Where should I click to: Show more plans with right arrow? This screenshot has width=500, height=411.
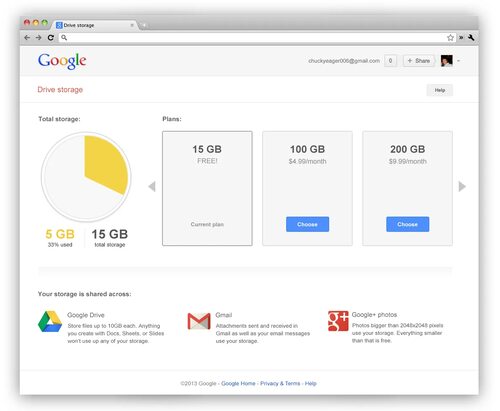point(462,186)
